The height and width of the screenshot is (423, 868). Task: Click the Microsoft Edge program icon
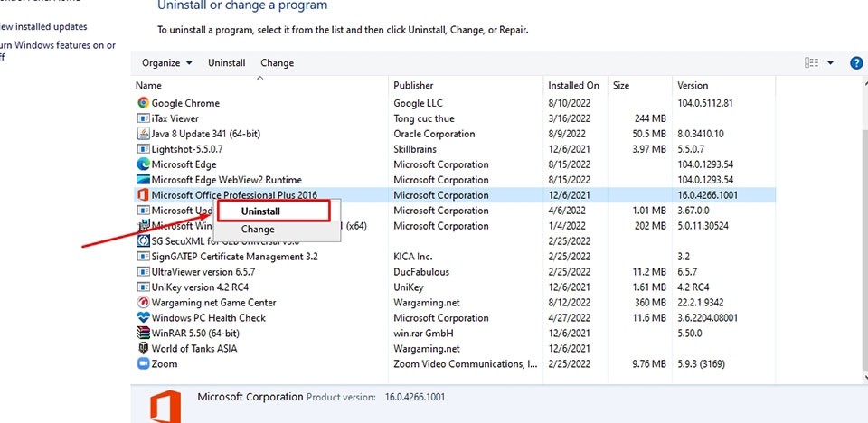click(x=143, y=164)
